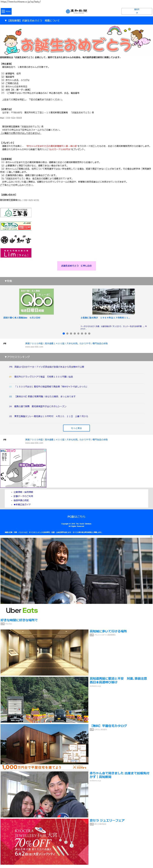
Task: Click AdChoices icon above Uber Eats ad
Action: pos(151,536)
